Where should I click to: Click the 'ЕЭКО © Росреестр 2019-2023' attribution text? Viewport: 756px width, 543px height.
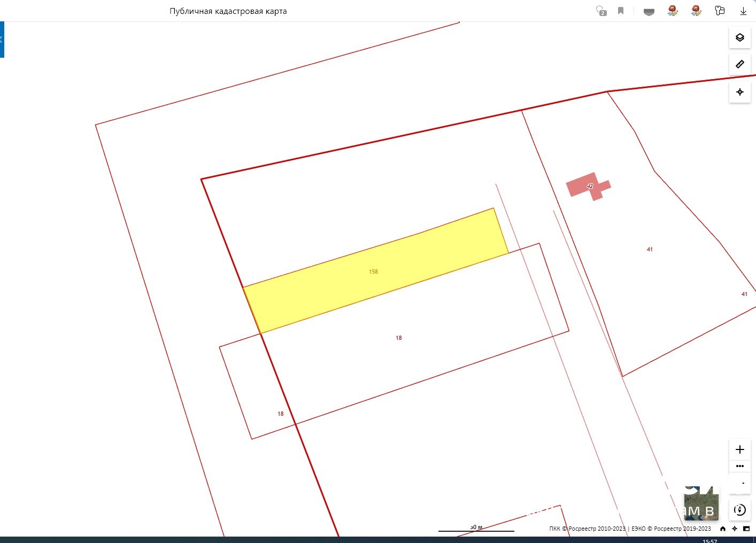(671, 529)
